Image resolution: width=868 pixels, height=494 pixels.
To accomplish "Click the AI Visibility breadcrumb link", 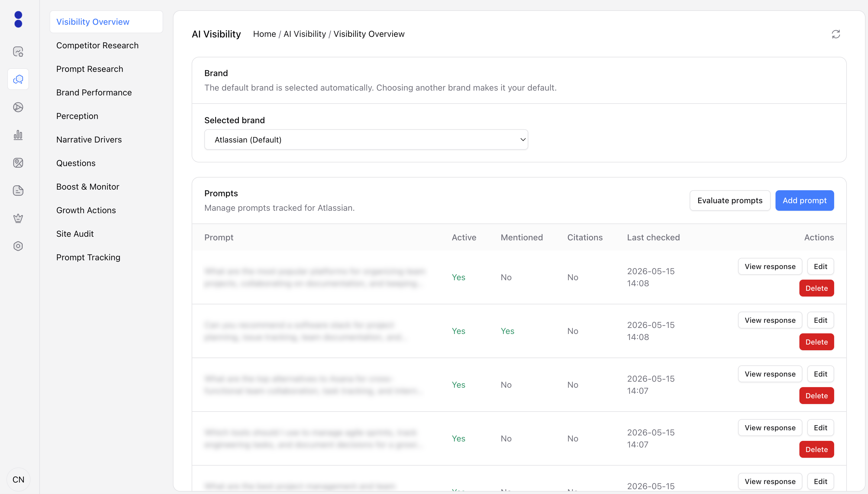I will click(x=305, y=34).
